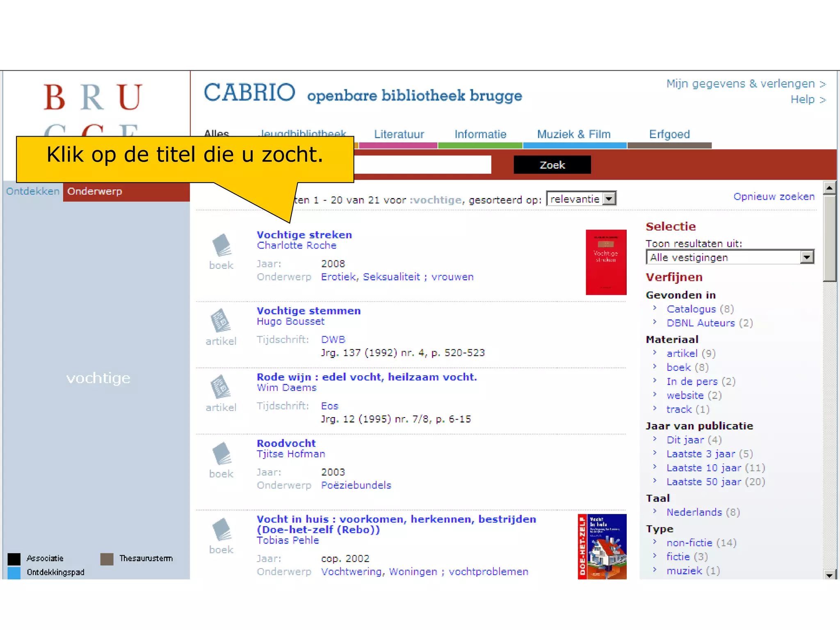This screenshot has width=840, height=630.
Task: Open title Rode wijn : edel vocht
Action: coord(367,377)
